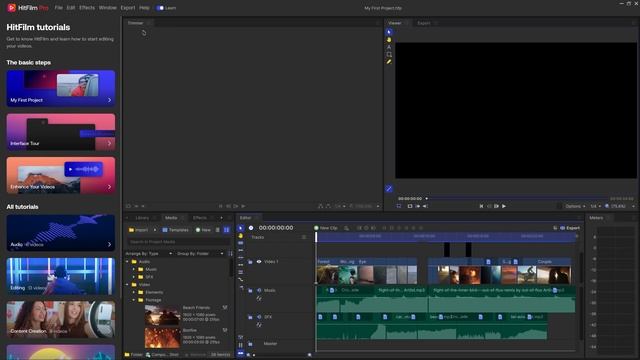Click the Master track lock icon

tap(250, 344)
